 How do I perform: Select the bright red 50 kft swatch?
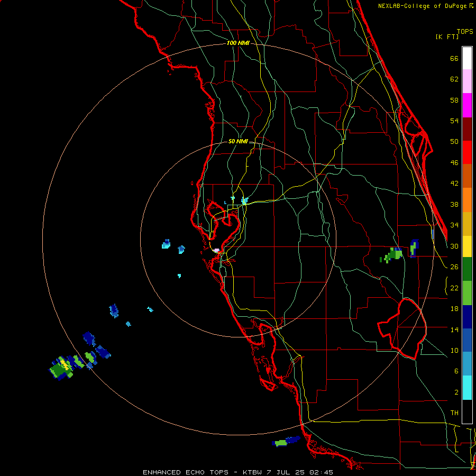click(467, 152)
